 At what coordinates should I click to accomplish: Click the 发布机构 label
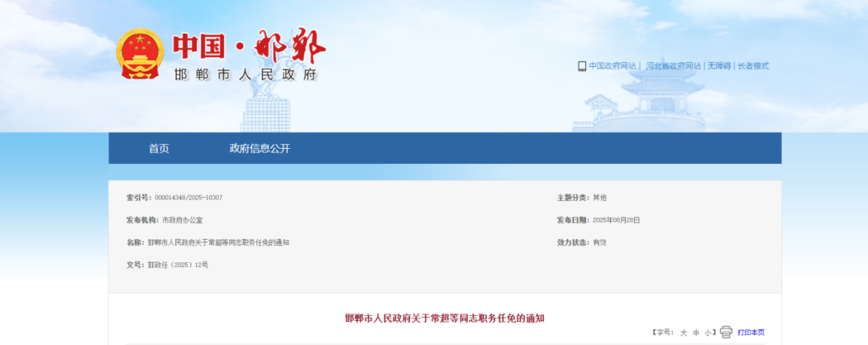tap(142, 220)
